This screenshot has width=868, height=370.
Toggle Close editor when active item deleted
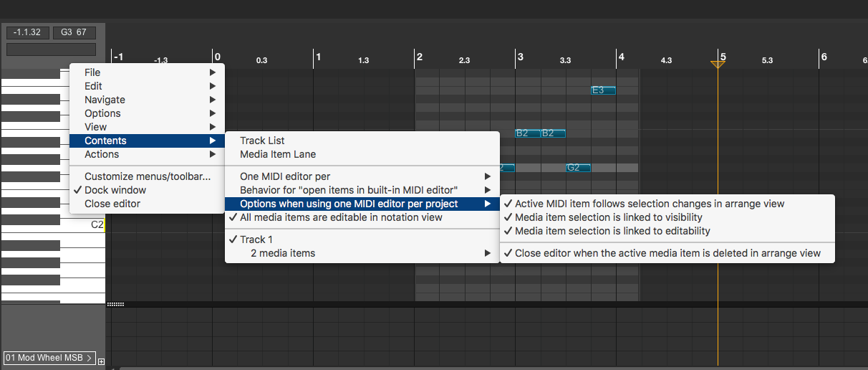(x=667, y=252)
